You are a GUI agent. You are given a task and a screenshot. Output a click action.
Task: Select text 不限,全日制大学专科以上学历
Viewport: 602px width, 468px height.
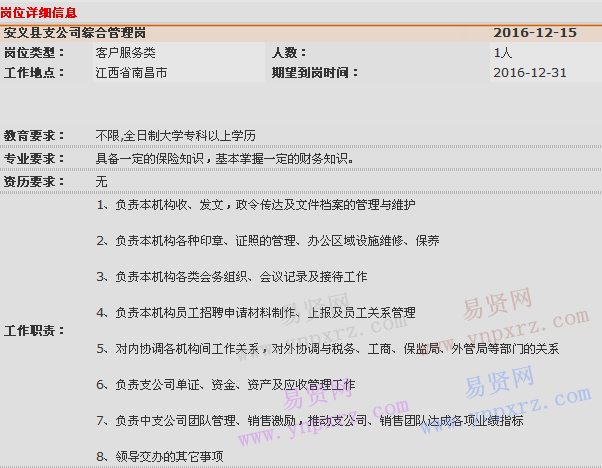coord(175,136)
